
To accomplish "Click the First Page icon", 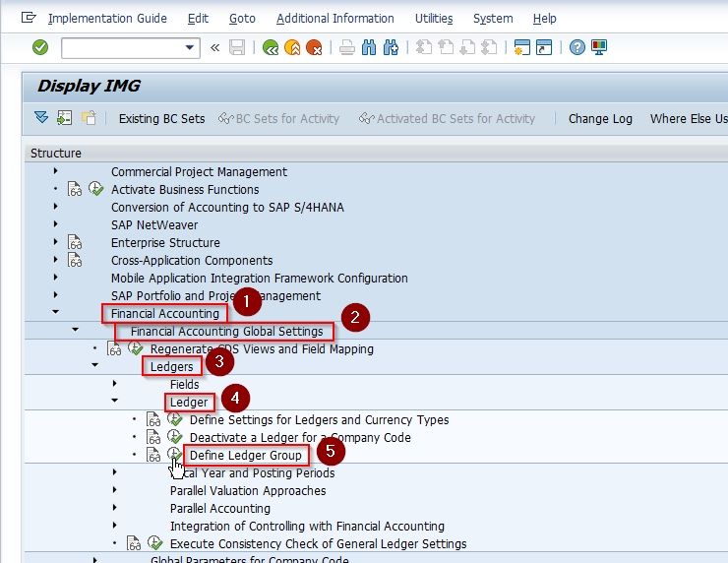I will click(423, 47).
